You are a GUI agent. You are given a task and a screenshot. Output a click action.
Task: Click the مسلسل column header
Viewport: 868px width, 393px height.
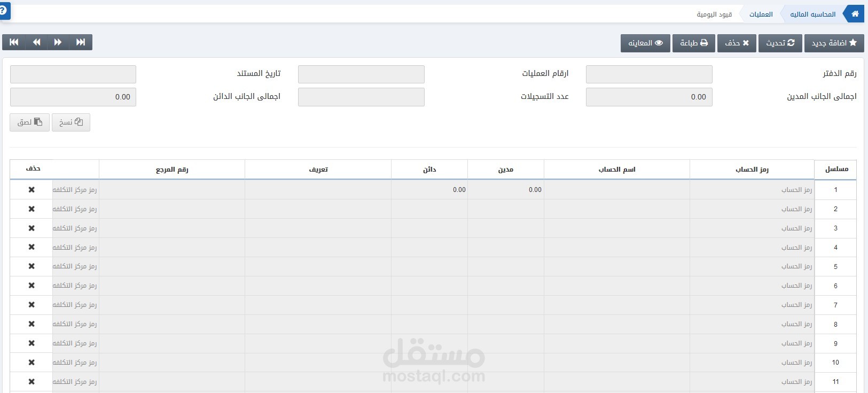click(x=836, y=169)
